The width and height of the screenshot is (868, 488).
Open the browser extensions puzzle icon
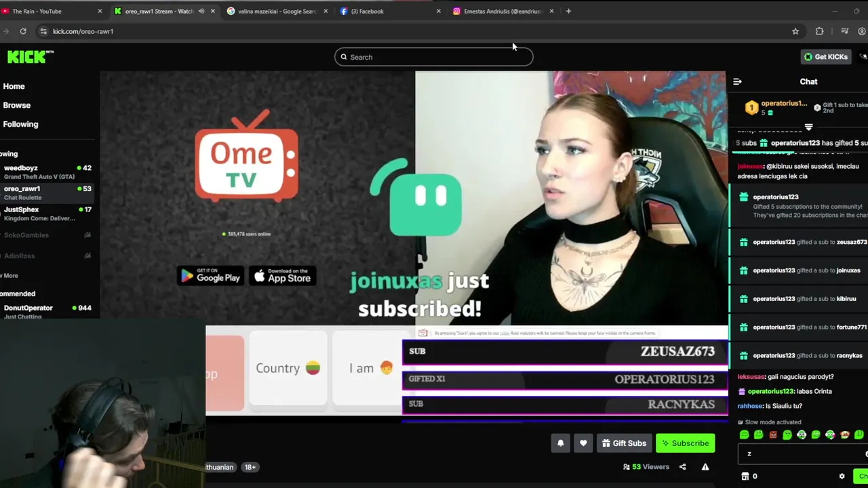pos(819,31)
